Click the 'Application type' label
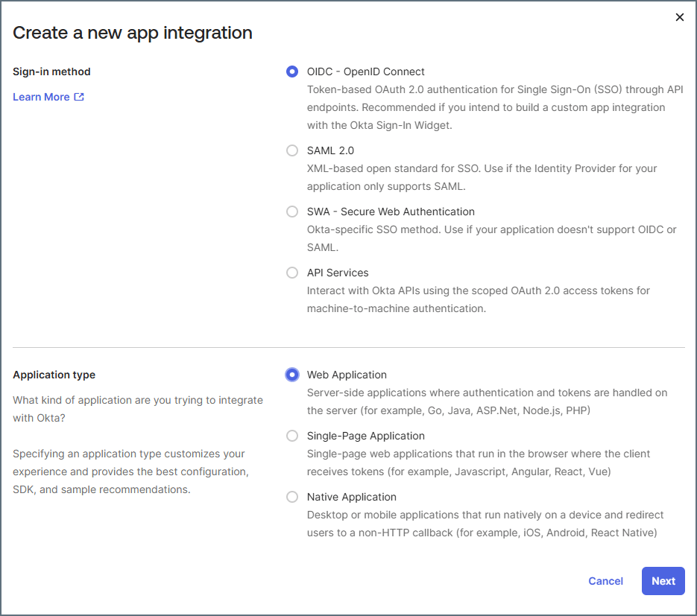Viewport: 697px width, 616px height. point(54,375)
